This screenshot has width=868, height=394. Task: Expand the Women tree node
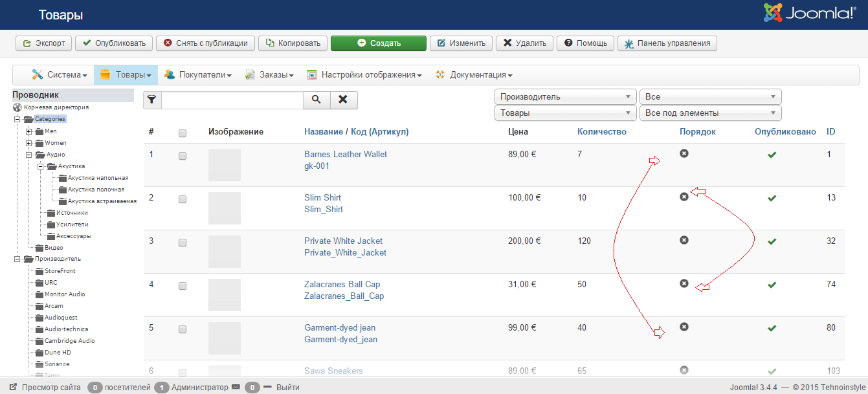click(x=28, y=143)
